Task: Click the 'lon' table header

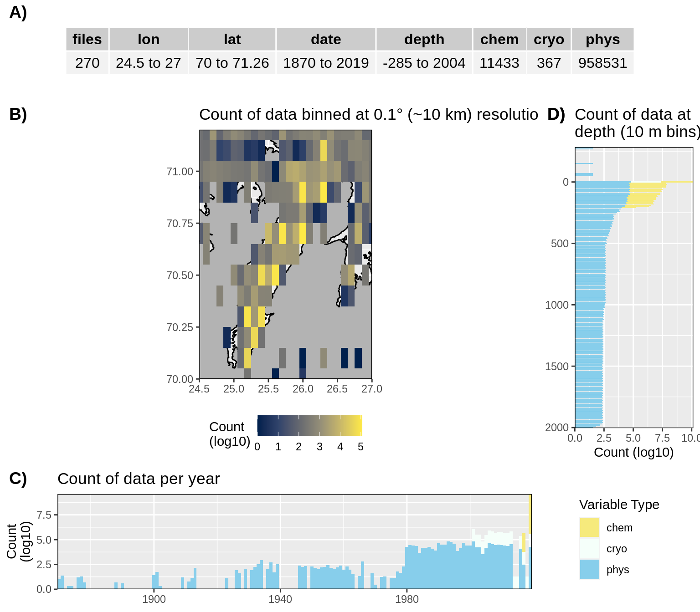Action: click(x=149, y=39)
